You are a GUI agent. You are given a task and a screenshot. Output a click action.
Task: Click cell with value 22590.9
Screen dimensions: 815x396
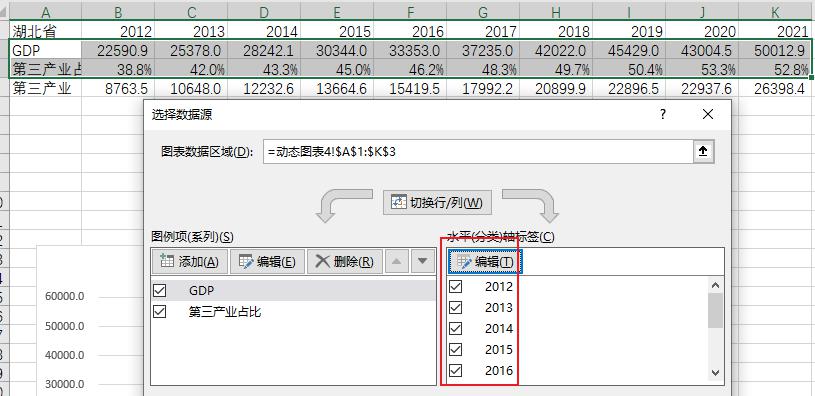pos(118,50)
